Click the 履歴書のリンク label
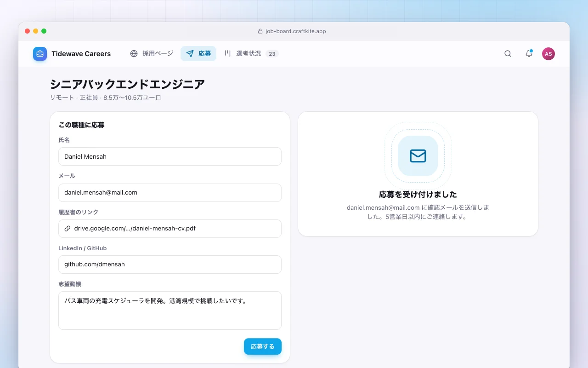The height and width of the screenshot is (368, 588). [79, 212]
